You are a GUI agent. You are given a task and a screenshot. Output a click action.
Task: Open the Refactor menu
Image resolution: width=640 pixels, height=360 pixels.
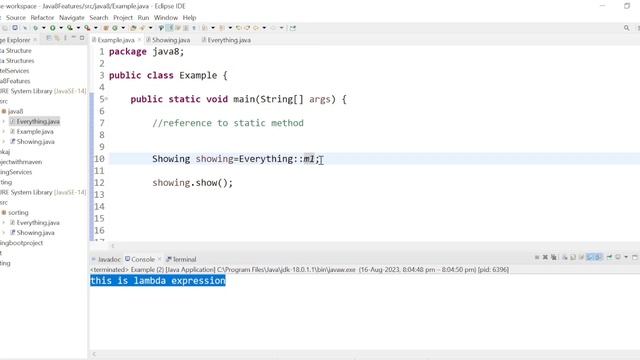click(x=42, y=18)
